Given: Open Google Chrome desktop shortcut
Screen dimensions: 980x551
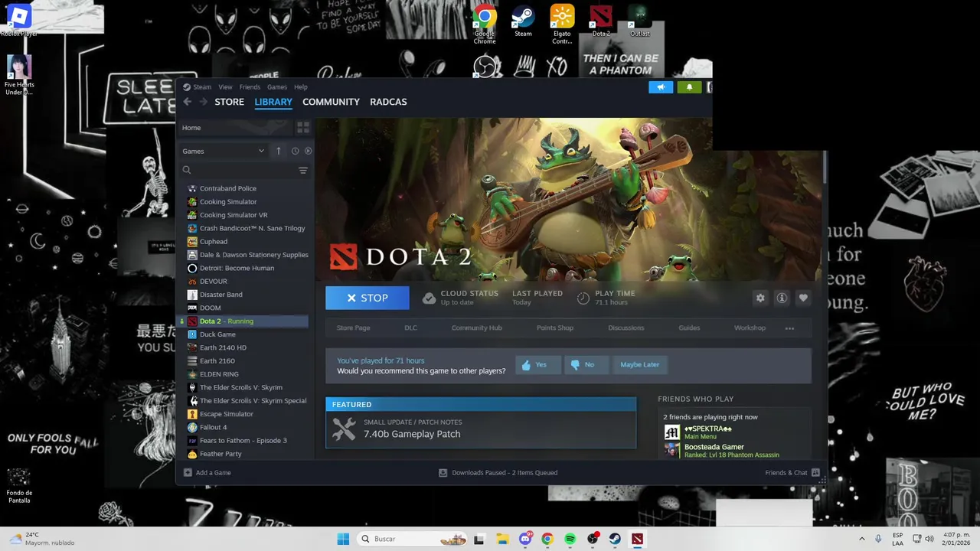Looking at the screenshot, I should 485,24.
